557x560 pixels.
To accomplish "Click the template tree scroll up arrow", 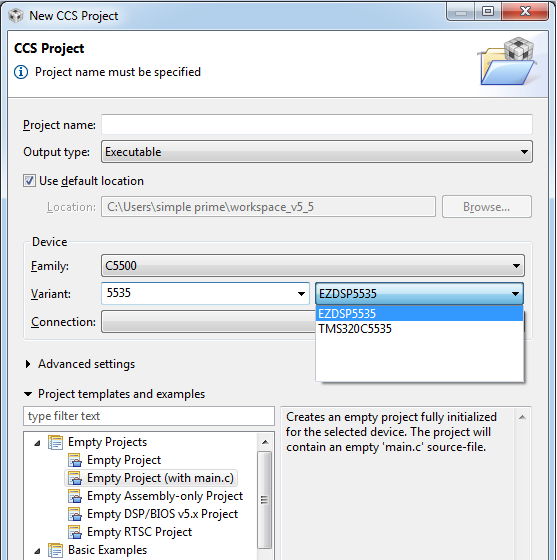I will (265, 442).
